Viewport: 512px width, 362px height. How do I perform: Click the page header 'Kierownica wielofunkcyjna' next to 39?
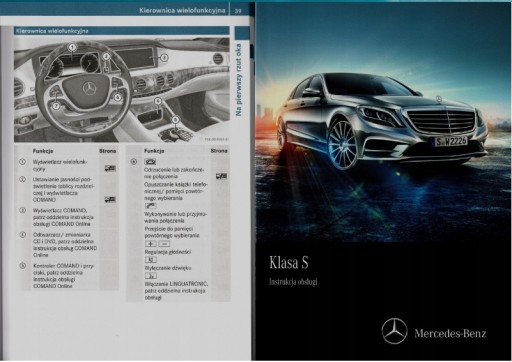tap(182, 11)
